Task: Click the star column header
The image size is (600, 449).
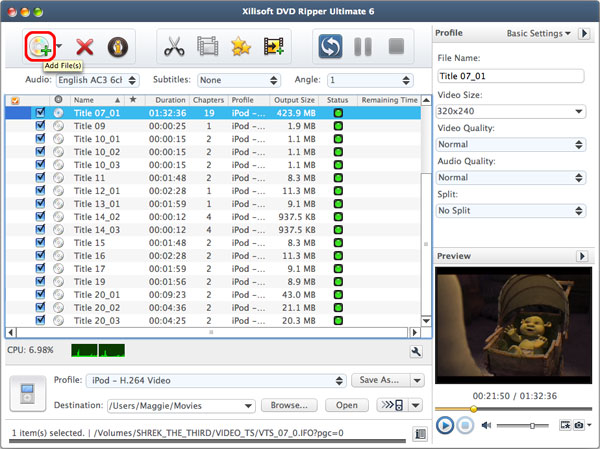Action: [133, 100]
